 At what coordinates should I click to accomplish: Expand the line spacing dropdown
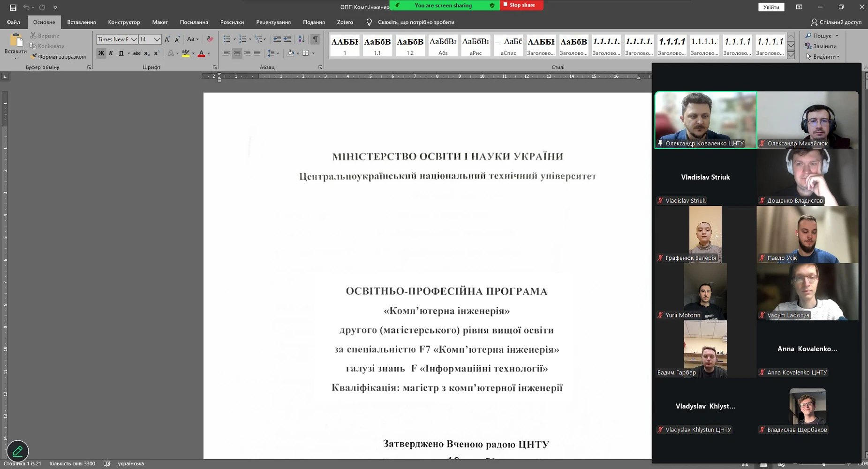[278, 53]
